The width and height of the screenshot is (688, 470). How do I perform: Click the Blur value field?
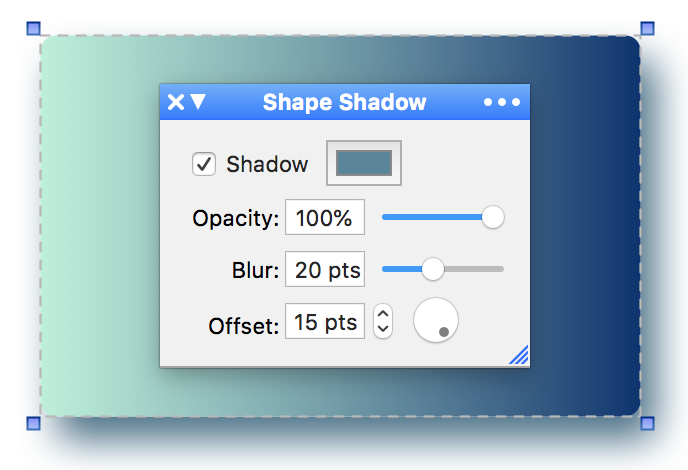click(x=325, y=269)
